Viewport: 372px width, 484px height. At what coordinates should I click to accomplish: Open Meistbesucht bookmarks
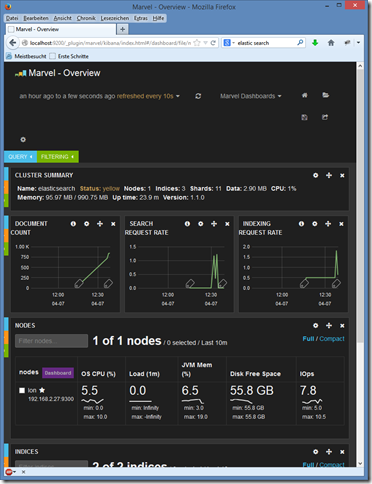click(26, 56)
